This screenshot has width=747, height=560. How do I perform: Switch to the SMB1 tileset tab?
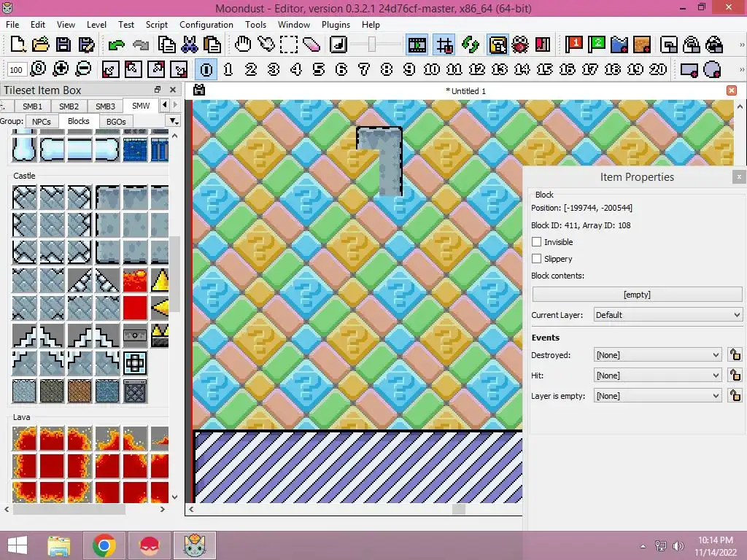[x=32, y=106]
